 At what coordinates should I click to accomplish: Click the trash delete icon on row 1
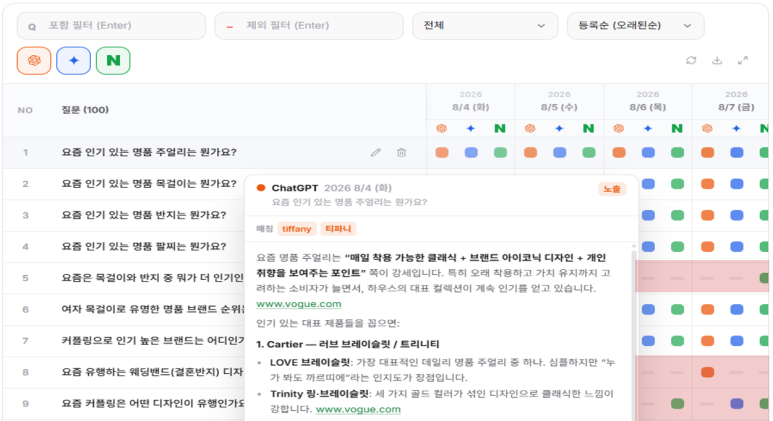point(401,152)
